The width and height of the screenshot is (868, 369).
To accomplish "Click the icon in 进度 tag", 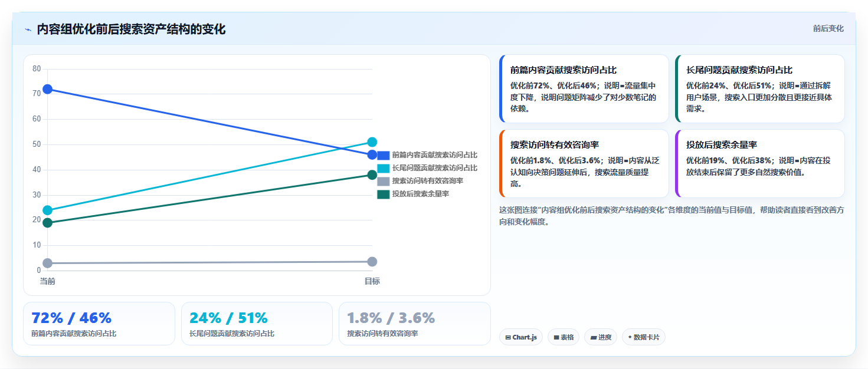I will tap(593, 338).
